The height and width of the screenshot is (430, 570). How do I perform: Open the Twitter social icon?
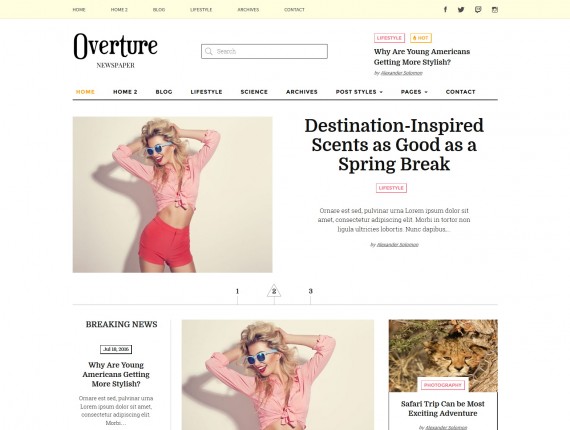click(x=461, y=9)
